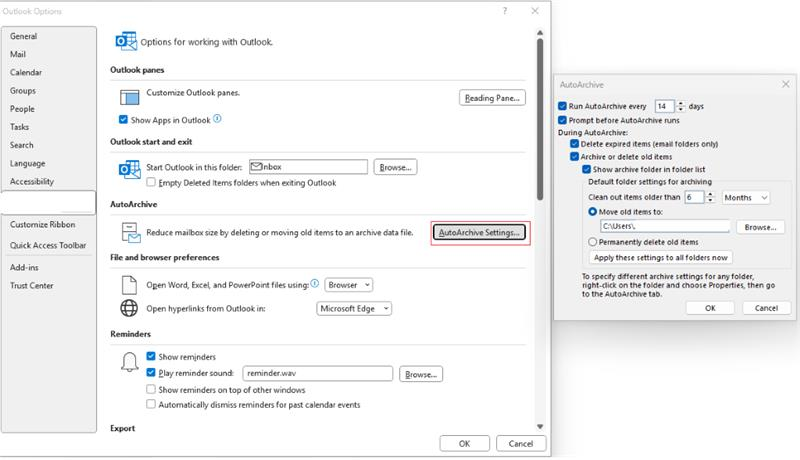Click the bell icon under Reminders
The width and height of the screenshot is (800, 460).
(x=130, y=362)
